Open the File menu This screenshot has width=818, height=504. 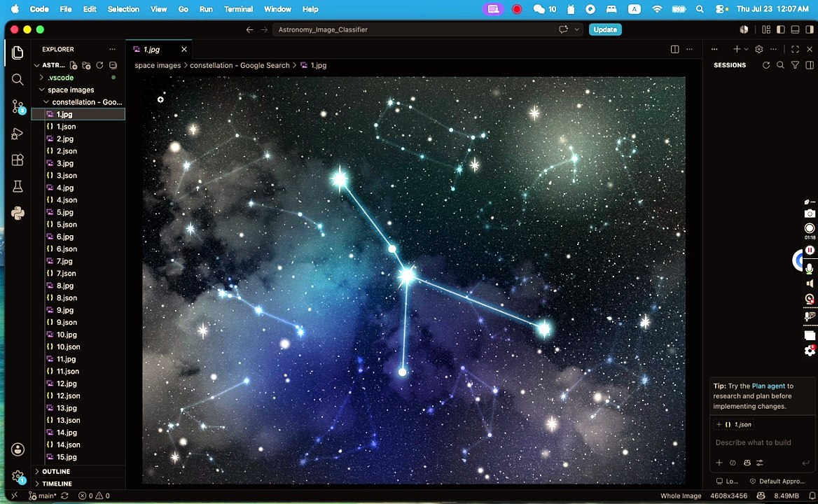pos(66,9)
